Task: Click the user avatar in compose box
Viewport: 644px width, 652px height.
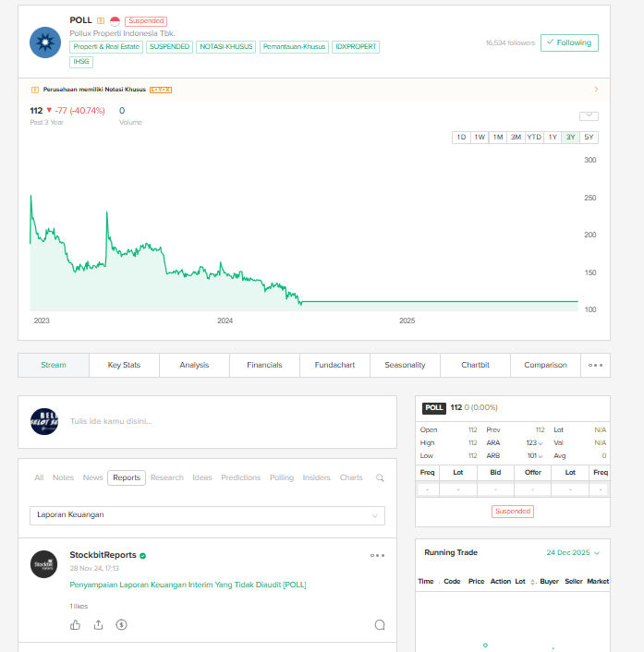Action: coord(44,421)
